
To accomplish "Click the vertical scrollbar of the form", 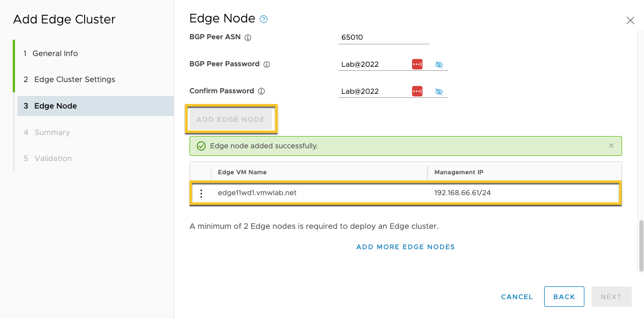I will [x=641, y=246].
